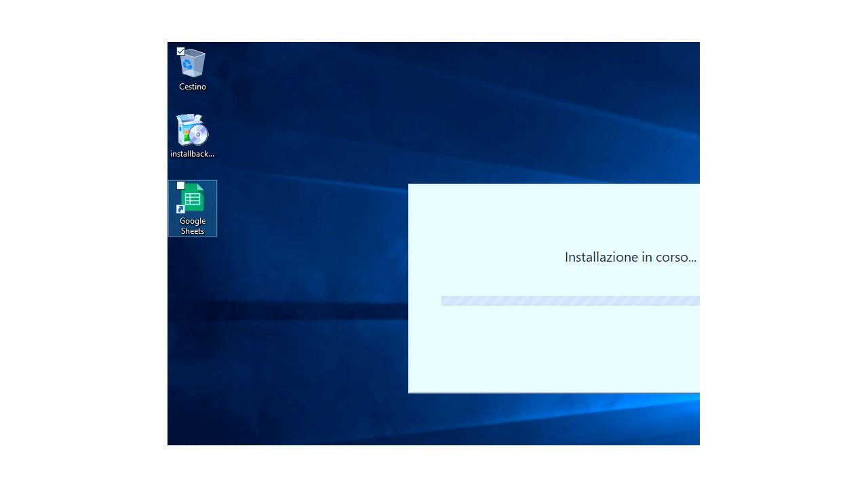Click the "installback..." file name label
Viewport: 868px width, 488px height.
(x=192, y=154)
